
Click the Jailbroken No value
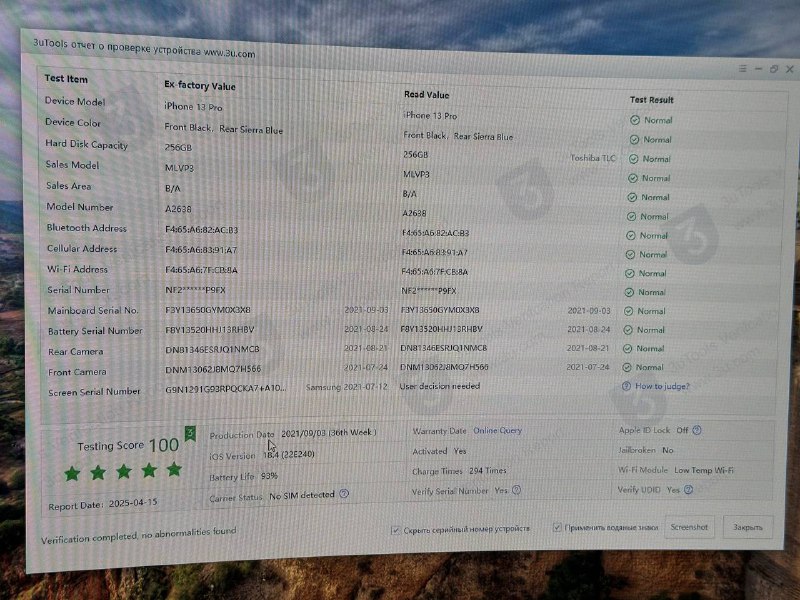click(667, 450)
